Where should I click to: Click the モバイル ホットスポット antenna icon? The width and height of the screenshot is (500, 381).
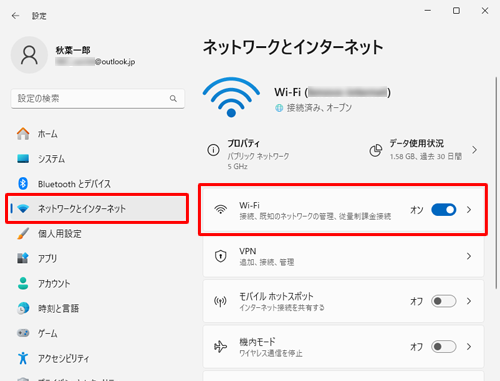220,301
